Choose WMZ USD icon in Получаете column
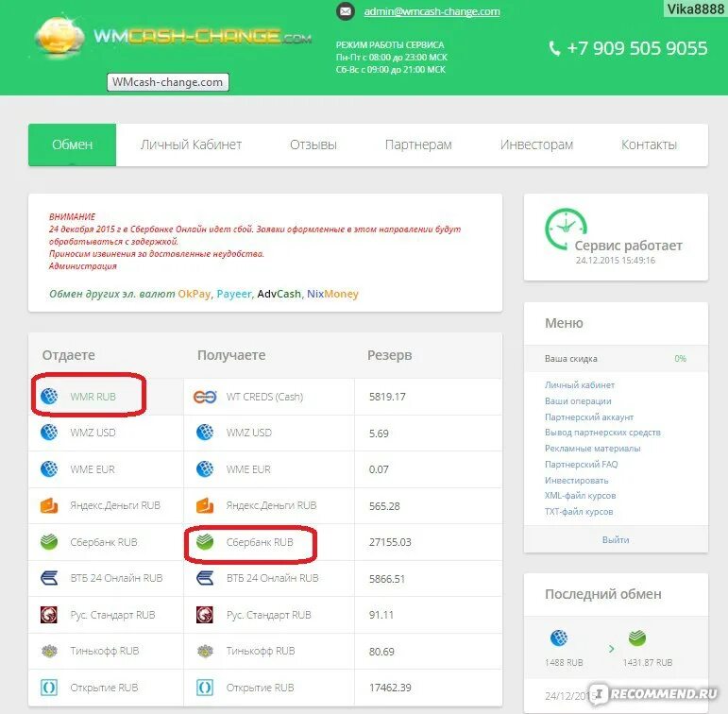Viewport: 728px width, 714px height. [x=205, y=433]
